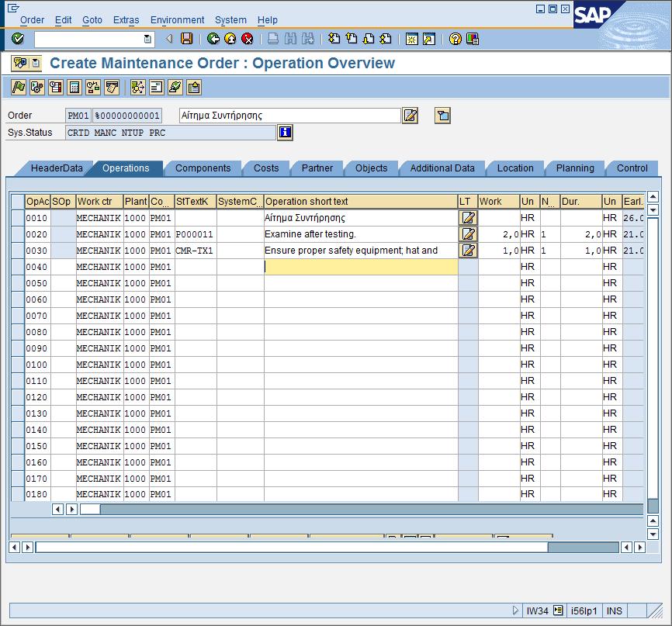This screenshot has width=672, height=626.
Task: Switch to the Costs tab
Action: coord(266,168)
